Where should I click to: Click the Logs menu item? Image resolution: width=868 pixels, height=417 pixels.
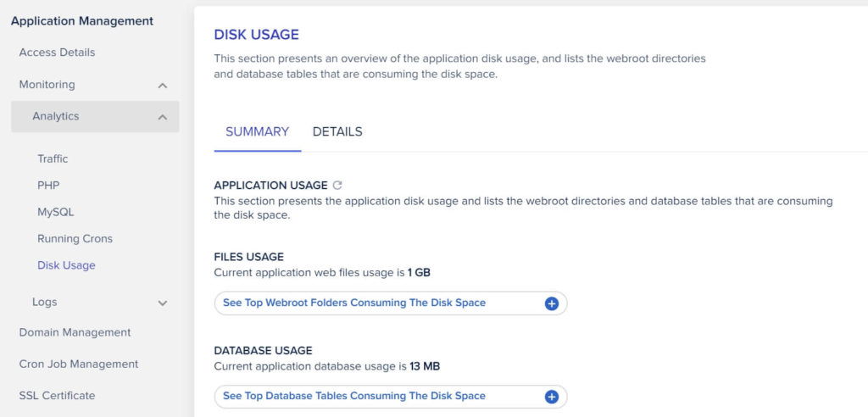(44, 303)
